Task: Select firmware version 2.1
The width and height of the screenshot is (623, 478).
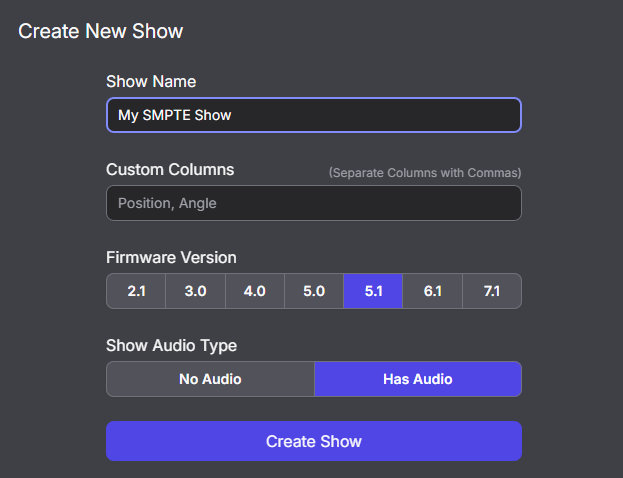Action: [136, 291]
